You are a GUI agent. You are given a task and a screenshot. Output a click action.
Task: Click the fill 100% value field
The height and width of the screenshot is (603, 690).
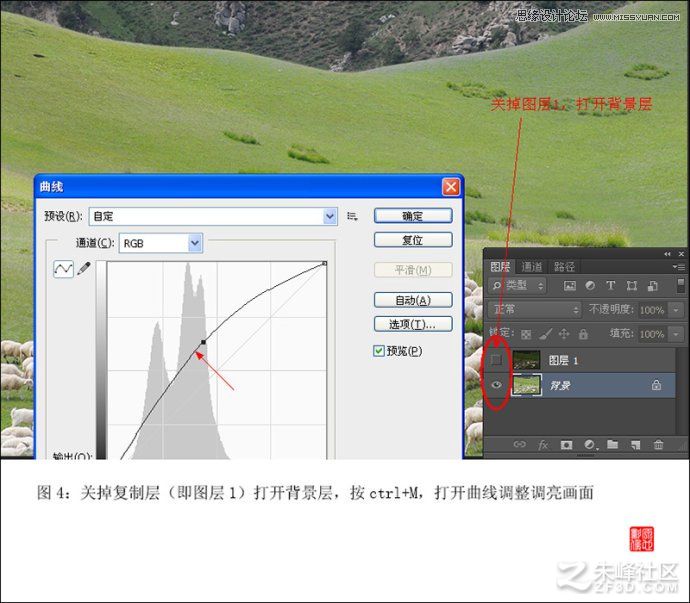tap(651, 334)
